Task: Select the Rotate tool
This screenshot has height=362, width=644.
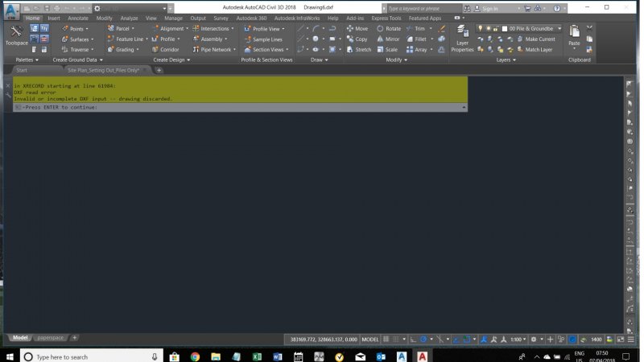Action: [389, 29]
